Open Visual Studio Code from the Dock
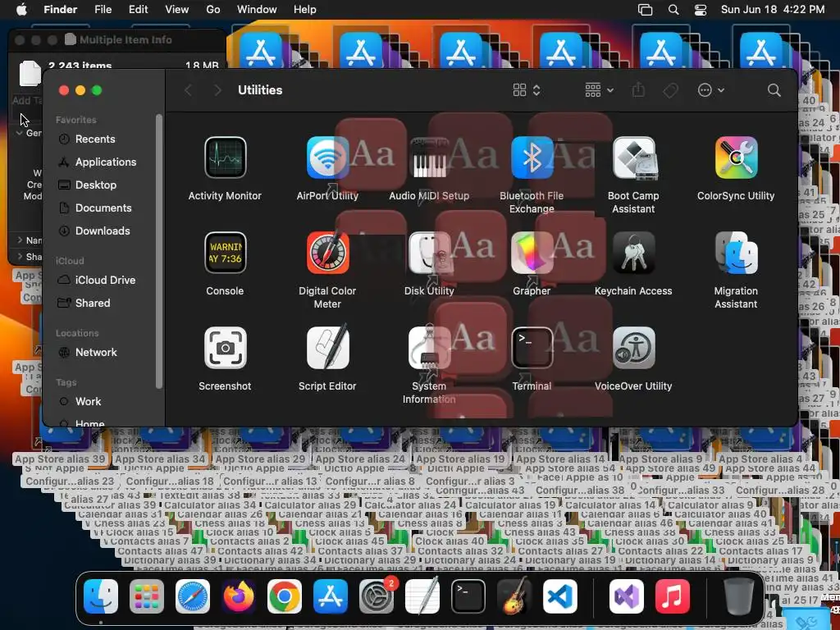This screenshot has width=840, height=630. [560, 596]
